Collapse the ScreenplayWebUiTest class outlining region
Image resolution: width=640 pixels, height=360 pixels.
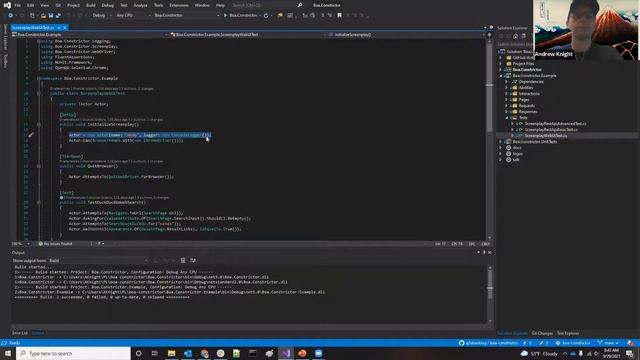[39, 93]
